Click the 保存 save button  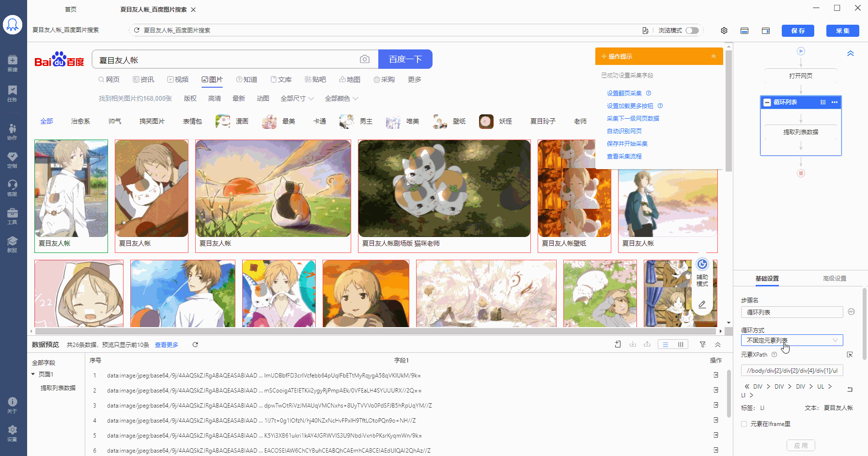coord(798,31)
